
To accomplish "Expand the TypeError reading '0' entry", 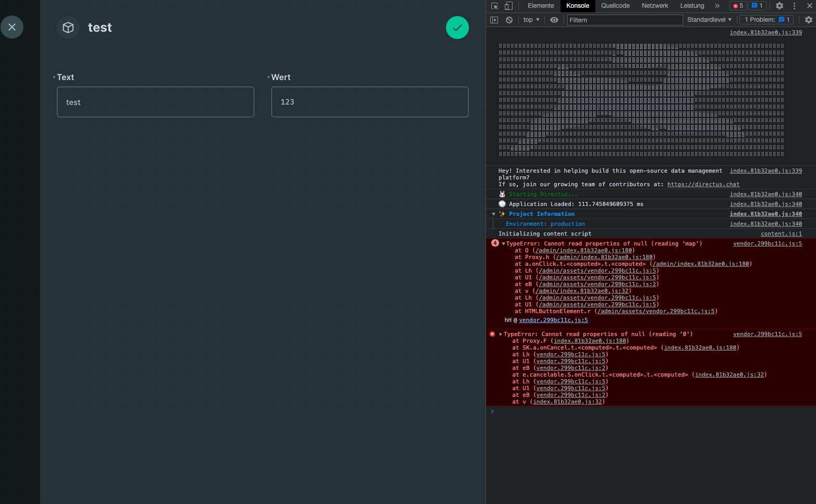I will pyautogui.click(x=501, y=334).
